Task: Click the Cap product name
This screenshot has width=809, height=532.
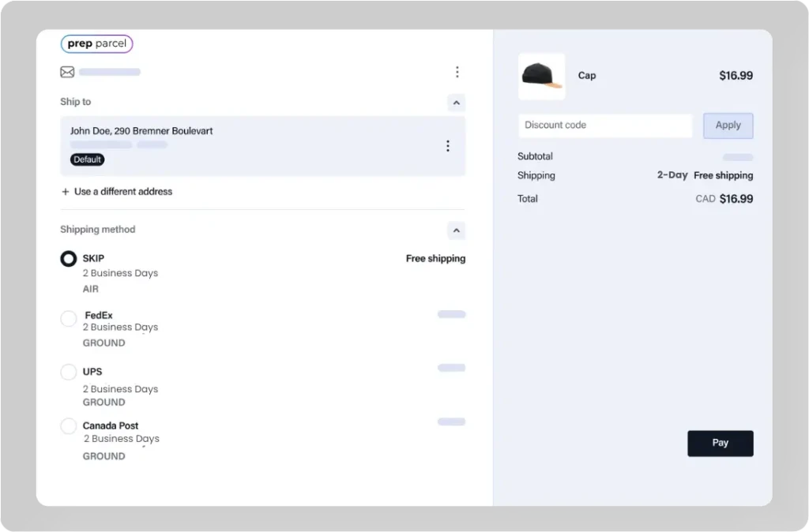Action: point(587,76)
